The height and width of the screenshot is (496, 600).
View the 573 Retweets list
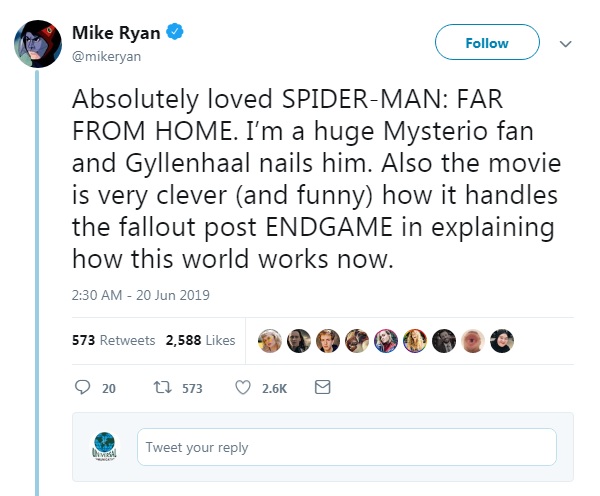(x=113, y=340)
